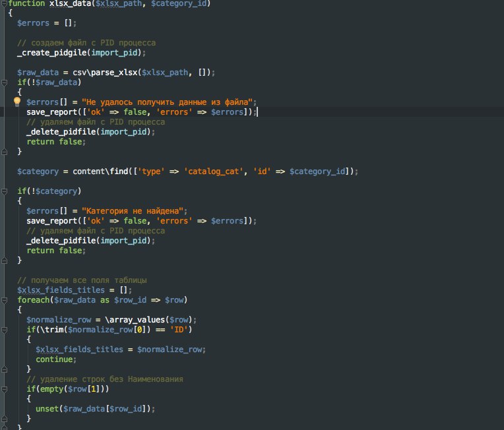Collapse the if(!$raw_data) block fold marker
The image size is (504, 430).
(x=4, y=82)
